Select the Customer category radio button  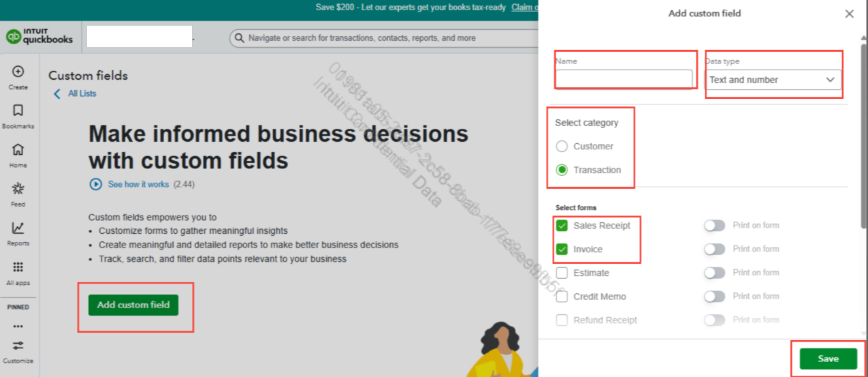point(562,146)
